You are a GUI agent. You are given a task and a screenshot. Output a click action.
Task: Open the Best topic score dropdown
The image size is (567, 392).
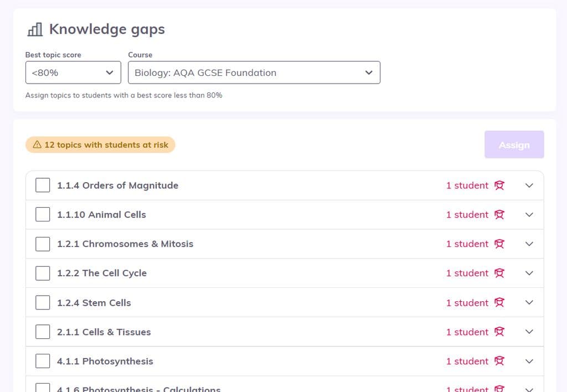click(x=73, y=72)
